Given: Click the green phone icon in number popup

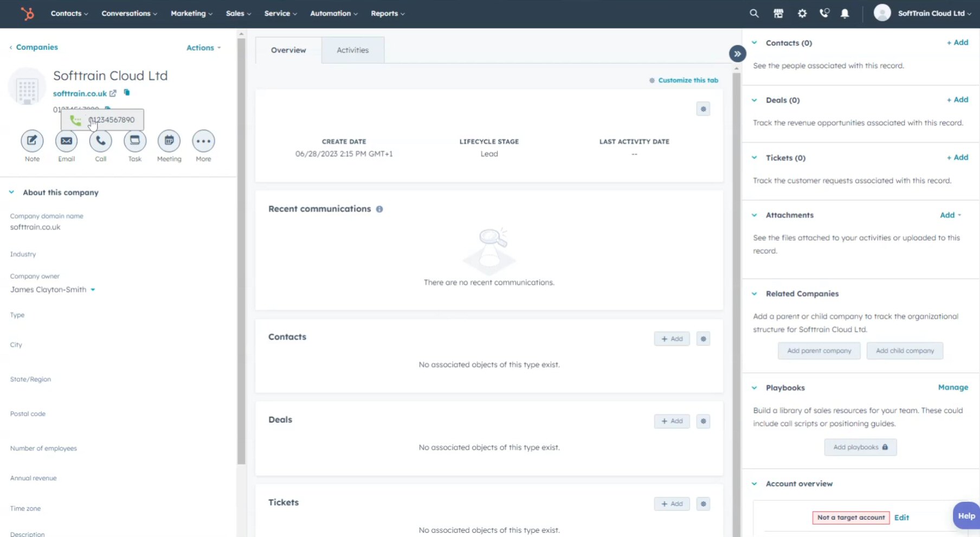Looking at the screenshot, I should (76, 120).
